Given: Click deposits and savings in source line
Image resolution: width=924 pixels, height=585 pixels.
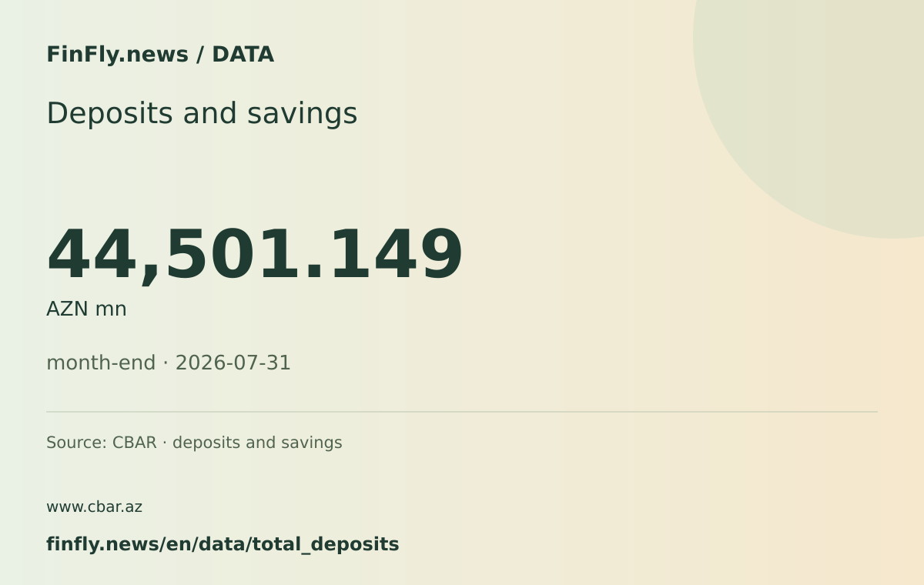Looking at the screenshot, I should coord(257,443).
